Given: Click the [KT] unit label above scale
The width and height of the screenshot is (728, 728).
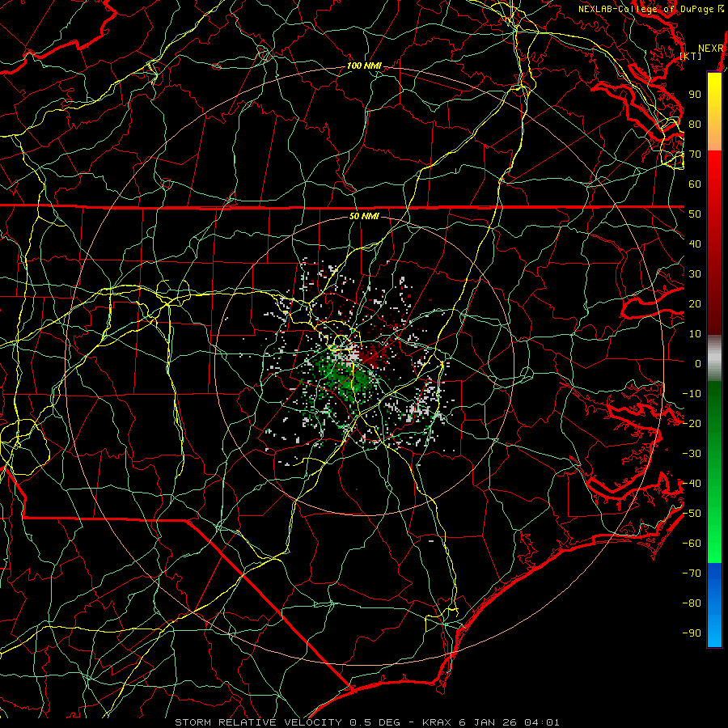Looking at the screenshot, I should (691, 56).
